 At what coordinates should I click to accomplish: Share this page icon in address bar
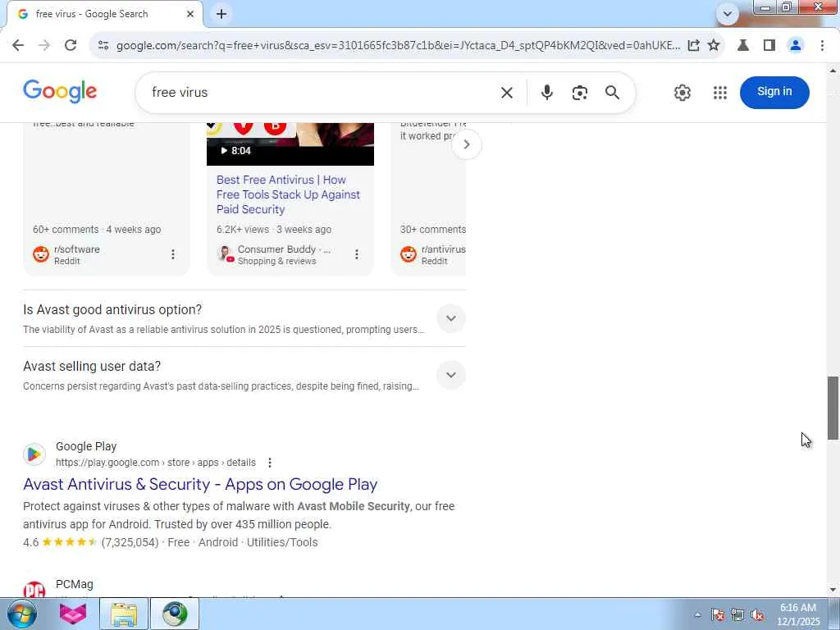tap(693, 46)
